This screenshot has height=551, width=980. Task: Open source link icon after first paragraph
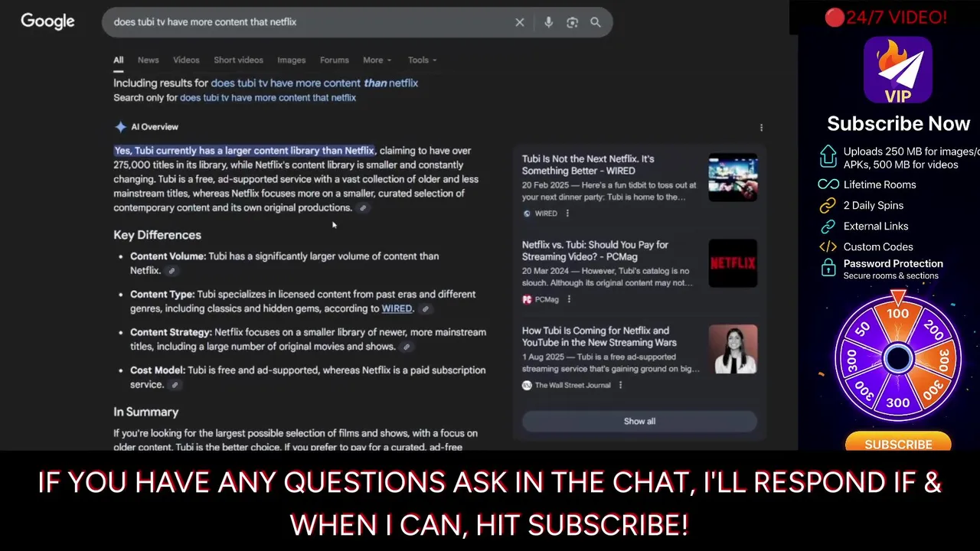pyautogui.click(x=363, y=208)
